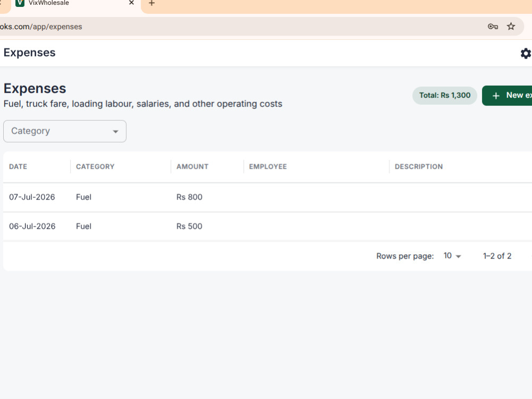The width and height of the screenshot is (532, 399).
Task: Open the saved passwords key icon
Action: tap(493, 27)
